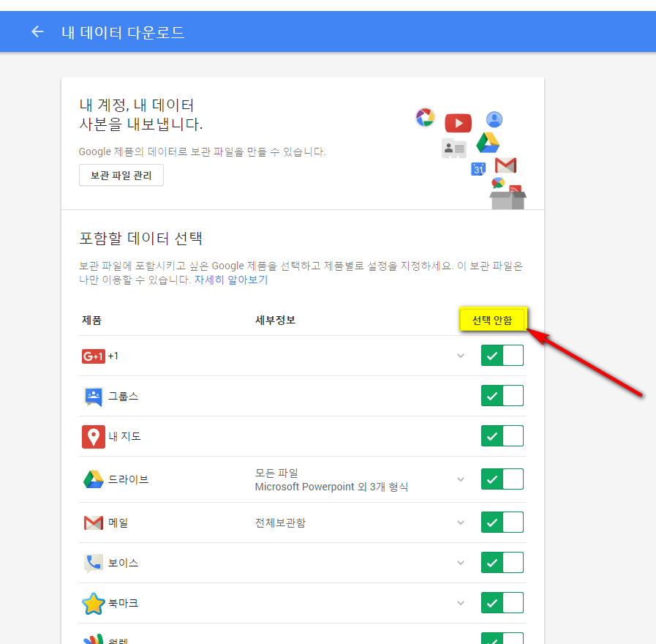Click the Contacts card icon in illustration
The image size is (656, 644).
pyautogui.click(x=454, y=149)
